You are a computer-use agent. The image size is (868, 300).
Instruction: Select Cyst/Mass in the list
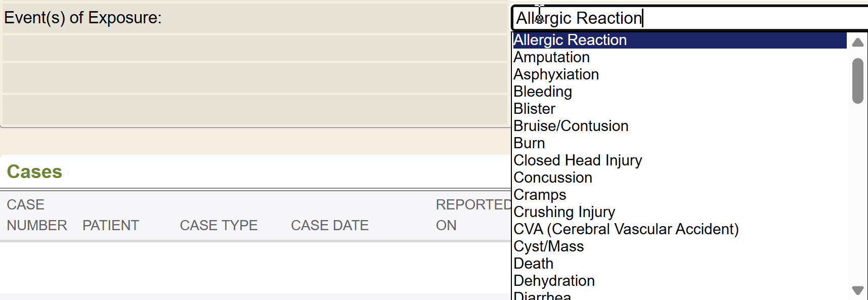549,246
